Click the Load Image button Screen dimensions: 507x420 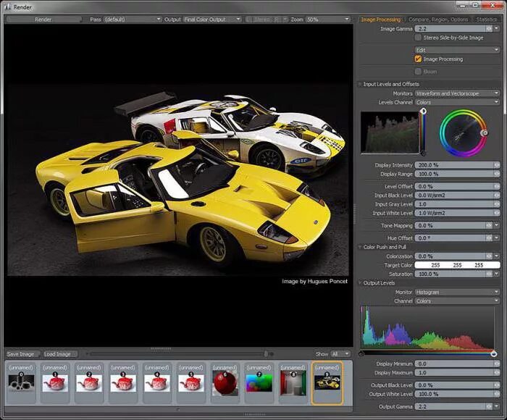coord(59,354)
